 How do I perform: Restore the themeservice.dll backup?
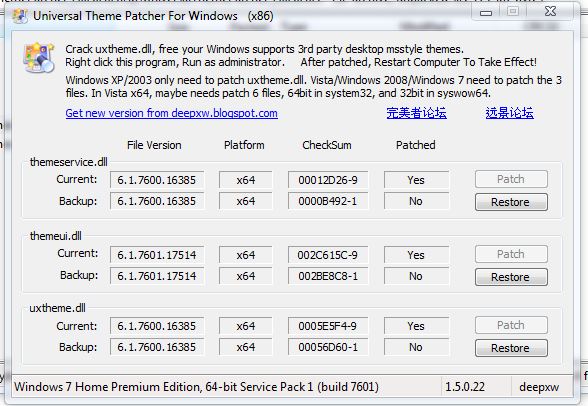pyautogui.click(x=511, y=202)
